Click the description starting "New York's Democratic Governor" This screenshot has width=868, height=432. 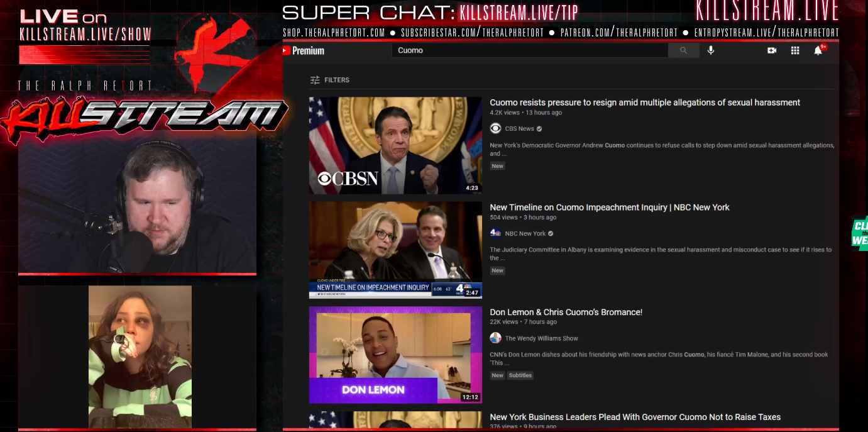click(x=662, y=150)
